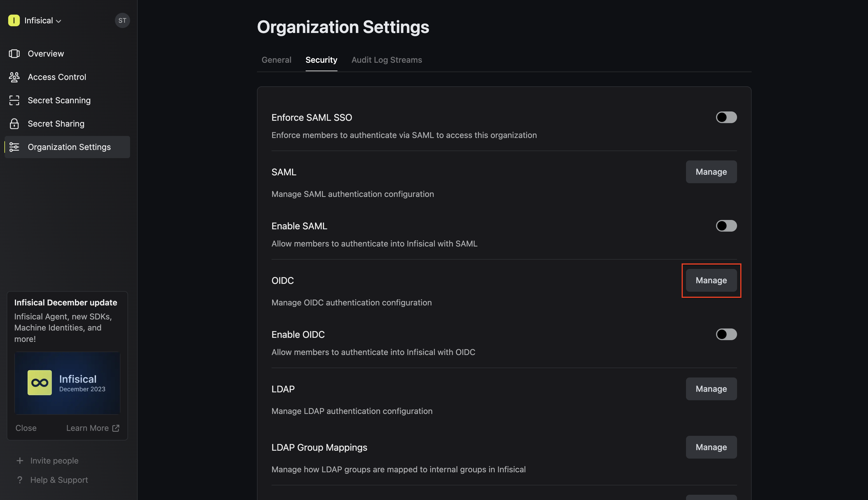Expand the Infisical organization dropdown chevron

(x=59, y=21)
